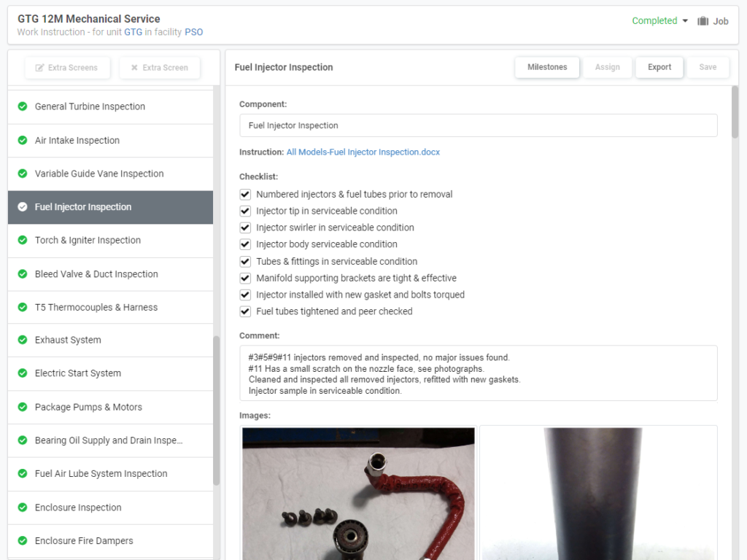The image size is (747, 560).
Task: Click the X icon on second Extra Screen button
Action: [134, 68]
